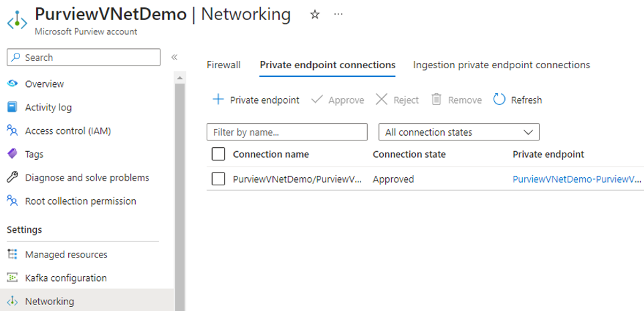Screen dimensions: 644x311
Task: Click the Managed resources grid icon
Action: coord(13,254)
